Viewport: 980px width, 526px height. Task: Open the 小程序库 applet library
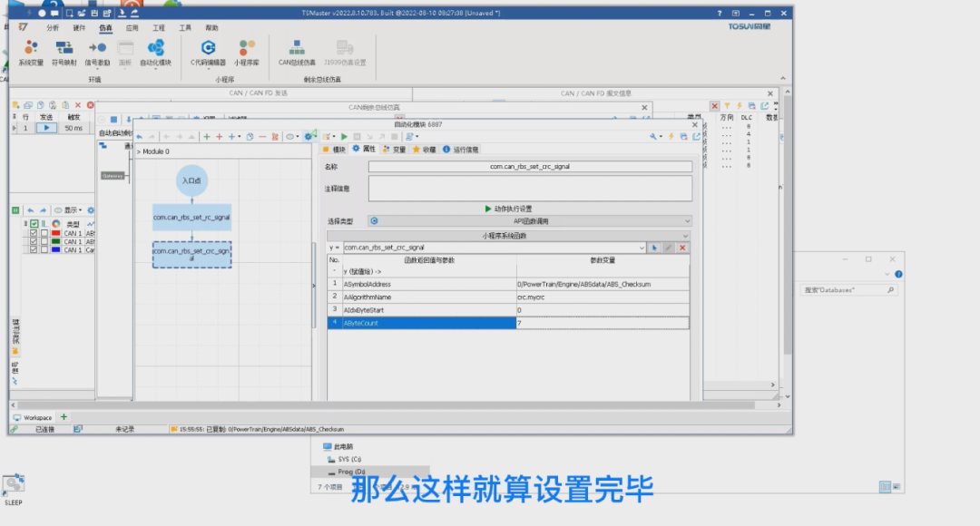pos(244,53)
